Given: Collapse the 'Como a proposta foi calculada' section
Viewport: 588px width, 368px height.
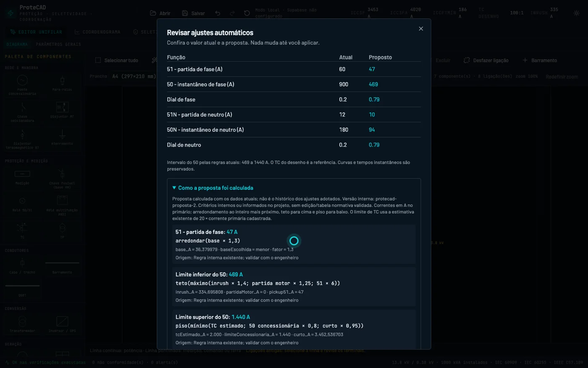Looking at the screenshot, I should (x=213, y=188).
